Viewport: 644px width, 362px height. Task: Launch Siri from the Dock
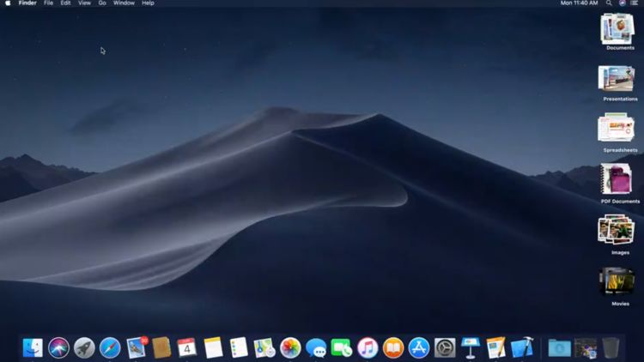(58, 348)
